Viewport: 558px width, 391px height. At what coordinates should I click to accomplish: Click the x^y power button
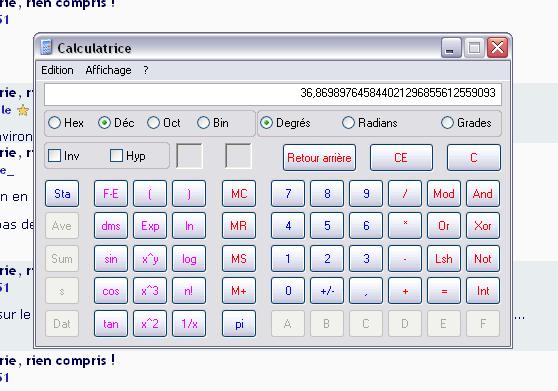point(150,258)
